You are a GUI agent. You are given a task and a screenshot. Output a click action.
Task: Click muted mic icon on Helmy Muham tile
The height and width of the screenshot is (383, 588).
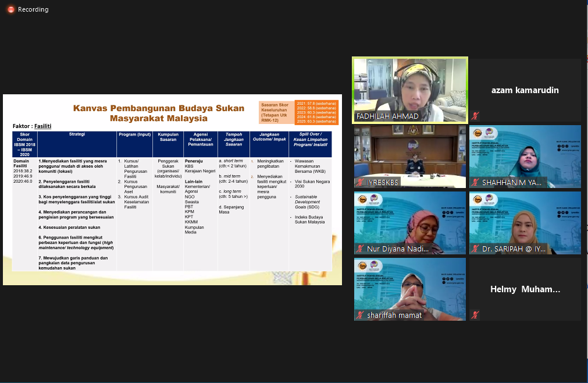tap(475, 315)
